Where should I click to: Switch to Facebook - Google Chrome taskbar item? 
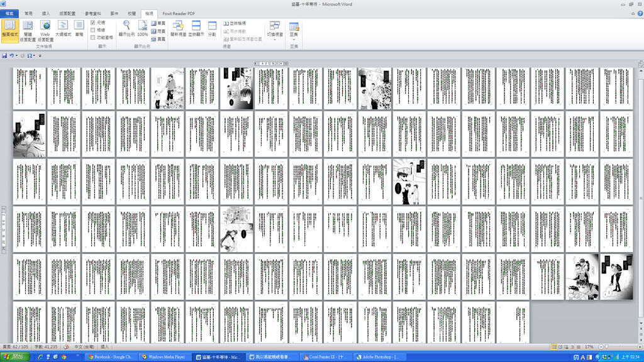tap(111, 357)
